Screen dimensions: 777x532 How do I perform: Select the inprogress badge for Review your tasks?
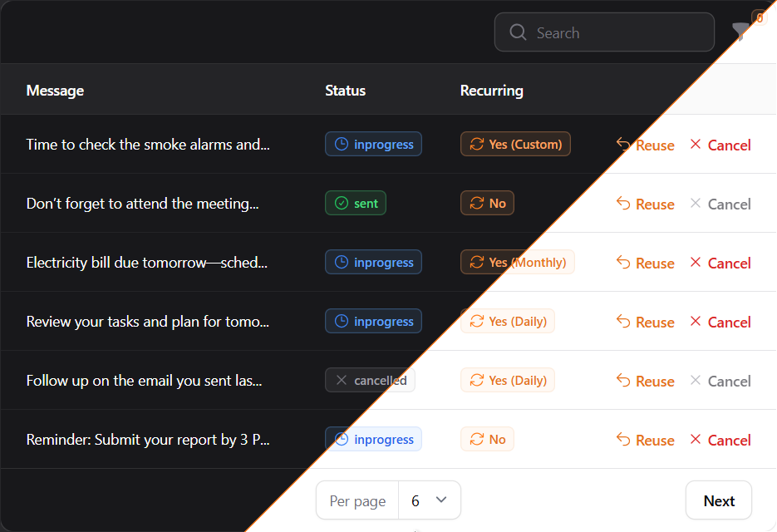pyautogui.click(x=373, y=321)
